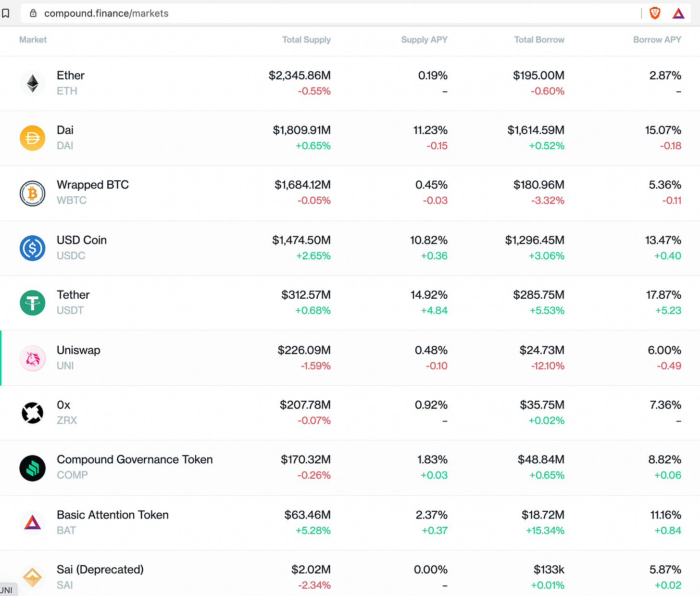
Task: Click 0x borrow APY 7.36%
Action: (x=665, y=405)
